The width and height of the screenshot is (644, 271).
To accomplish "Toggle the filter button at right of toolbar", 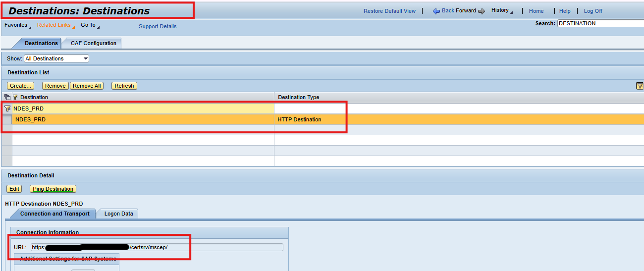I will (x=640, y=86).
